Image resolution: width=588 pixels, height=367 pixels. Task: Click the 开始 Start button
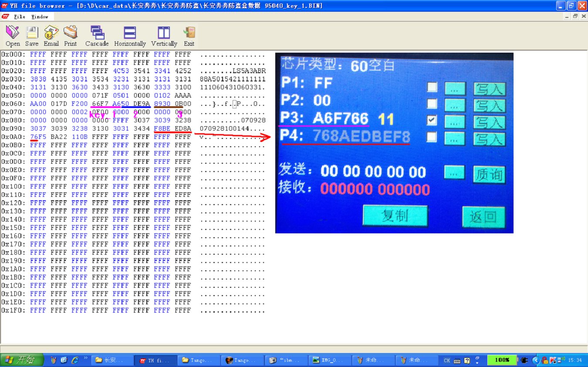22,360
